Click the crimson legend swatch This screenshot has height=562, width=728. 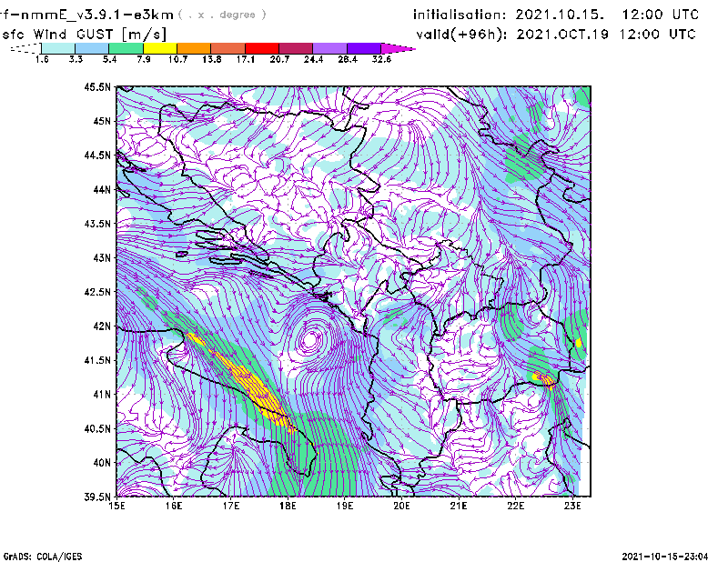tap(296, 48)
